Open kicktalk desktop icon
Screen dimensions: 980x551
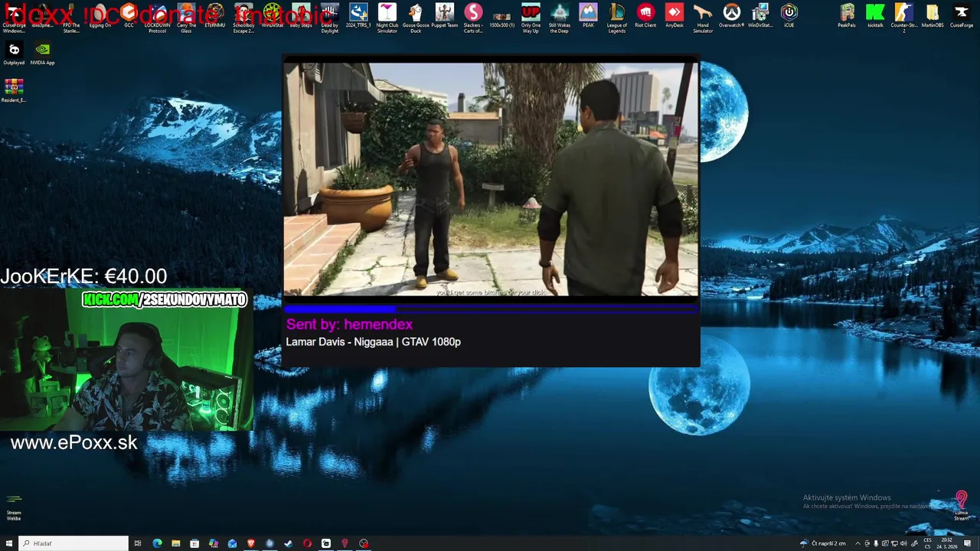875,16
